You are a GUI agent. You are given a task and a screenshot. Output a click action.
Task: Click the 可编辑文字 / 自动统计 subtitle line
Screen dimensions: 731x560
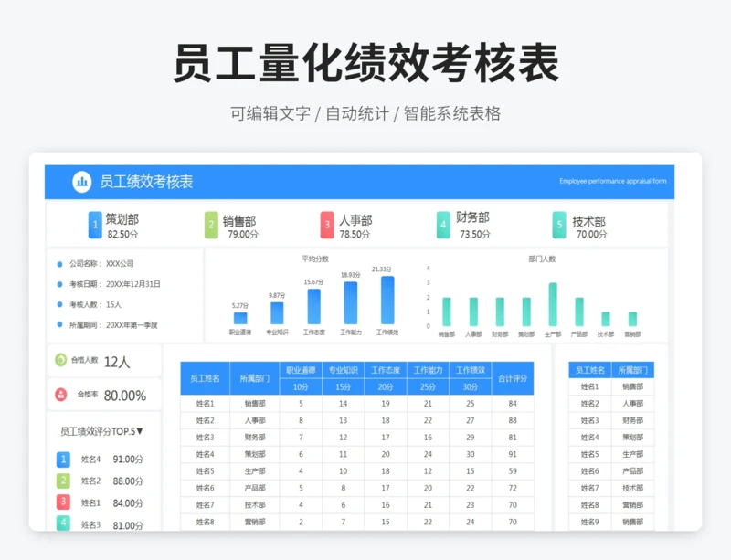point(365,114)
